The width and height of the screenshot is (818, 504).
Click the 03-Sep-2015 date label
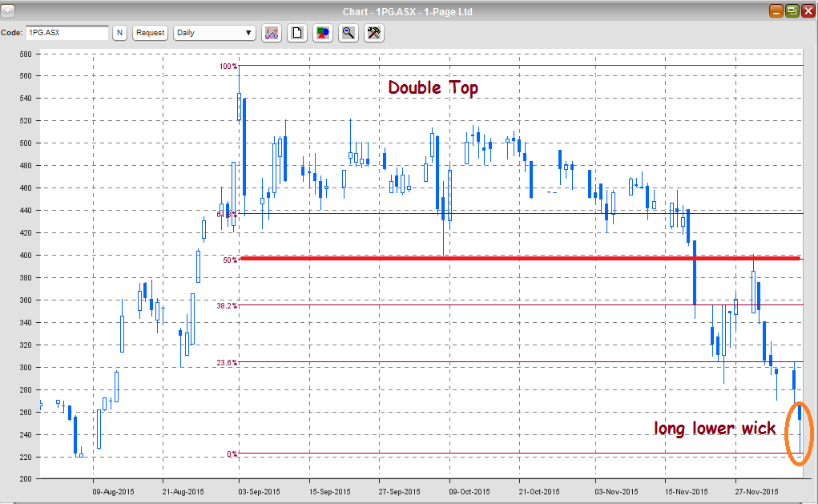click(x=260, y=492)
